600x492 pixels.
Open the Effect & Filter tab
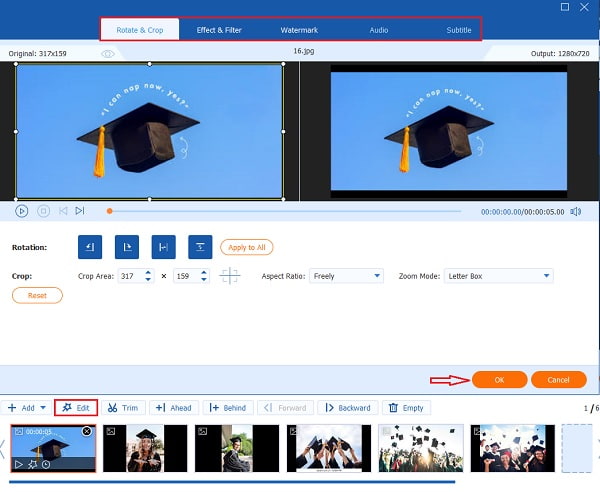pyautogui.click(x=219, y=30)
